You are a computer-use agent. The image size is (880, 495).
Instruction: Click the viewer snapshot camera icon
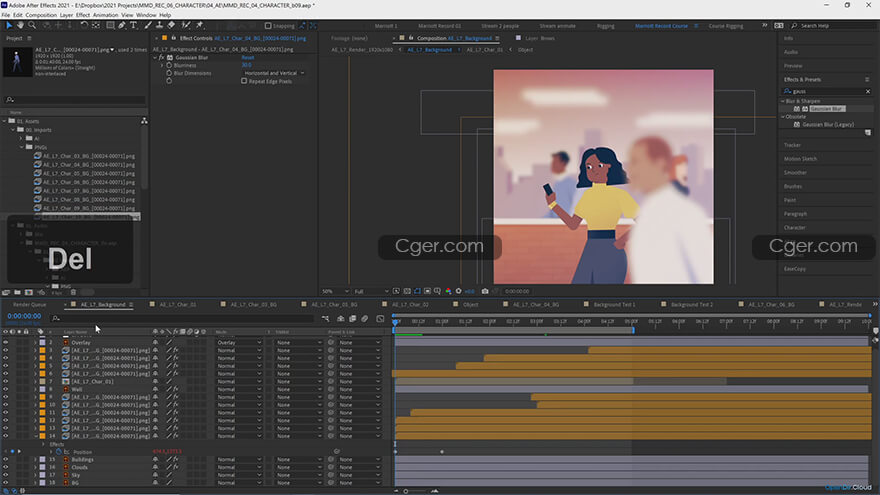485,291
